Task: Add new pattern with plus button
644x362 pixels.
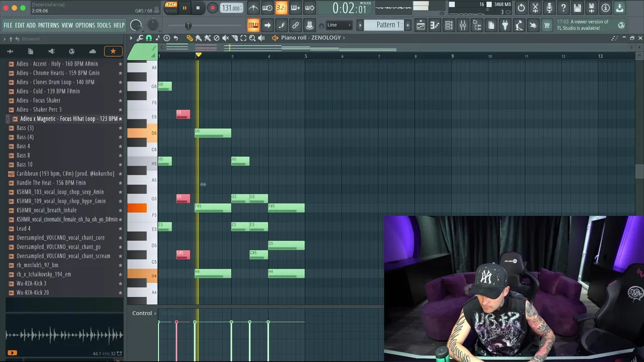Action: pos(408,25)
